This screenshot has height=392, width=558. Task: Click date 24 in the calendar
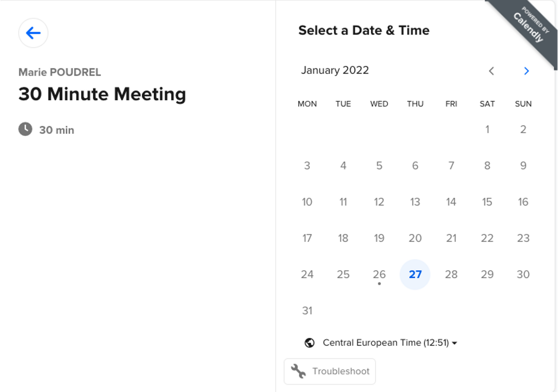coord(307,275)
